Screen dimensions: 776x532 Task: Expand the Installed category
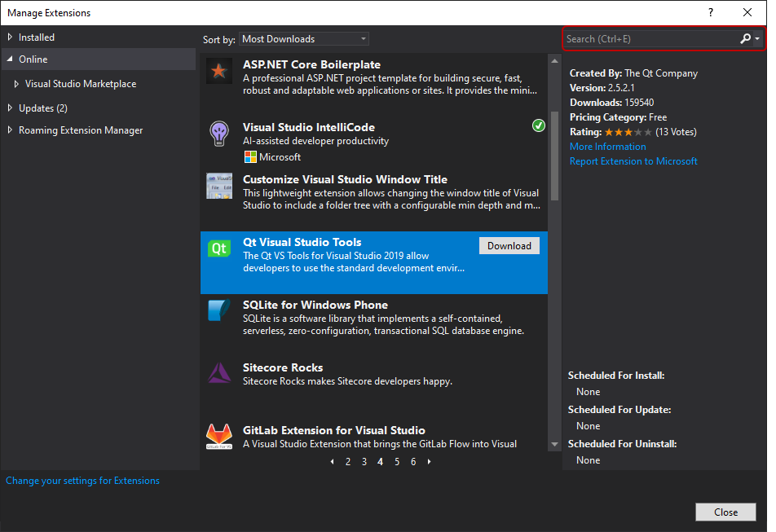11,37
